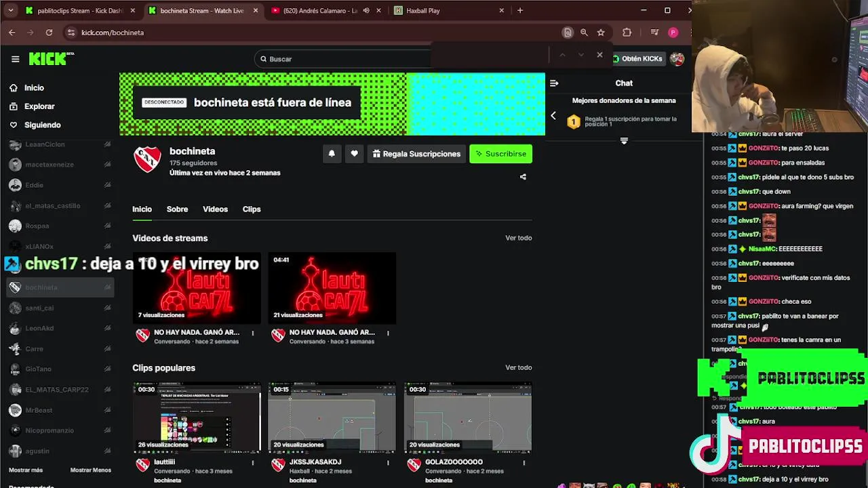Open the 7 visualizaciones stream video thumbnail
The height and width of the screenshot is (488, 868).
(197, 288)
